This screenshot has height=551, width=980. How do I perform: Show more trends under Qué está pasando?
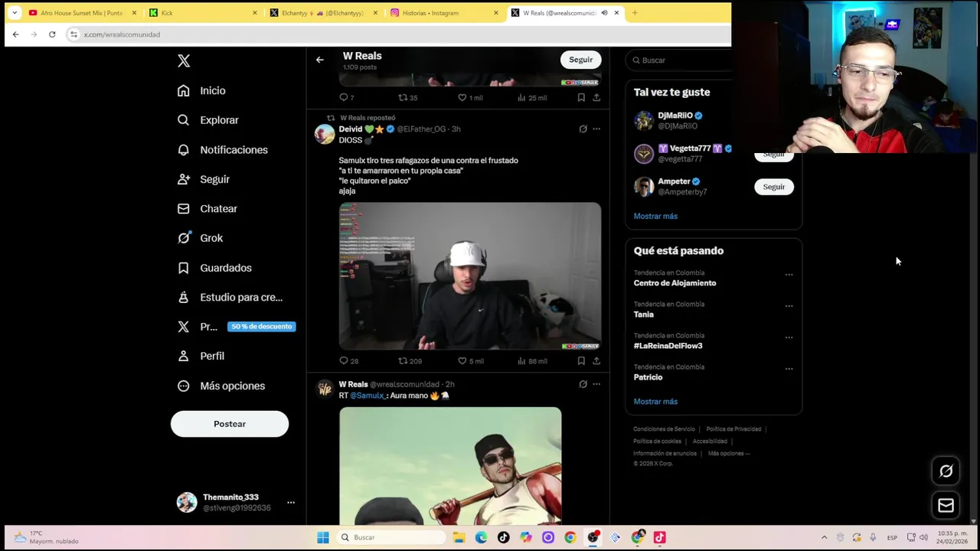tap(655, 401)
